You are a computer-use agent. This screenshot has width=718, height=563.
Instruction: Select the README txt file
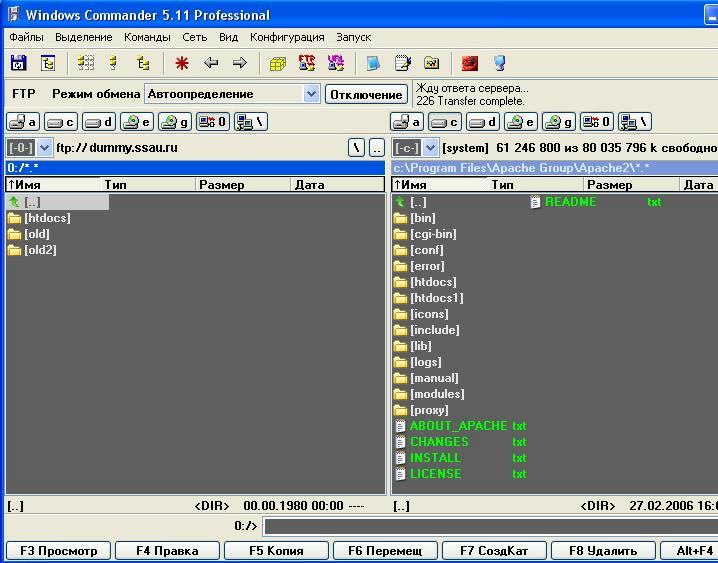[595, 202]
